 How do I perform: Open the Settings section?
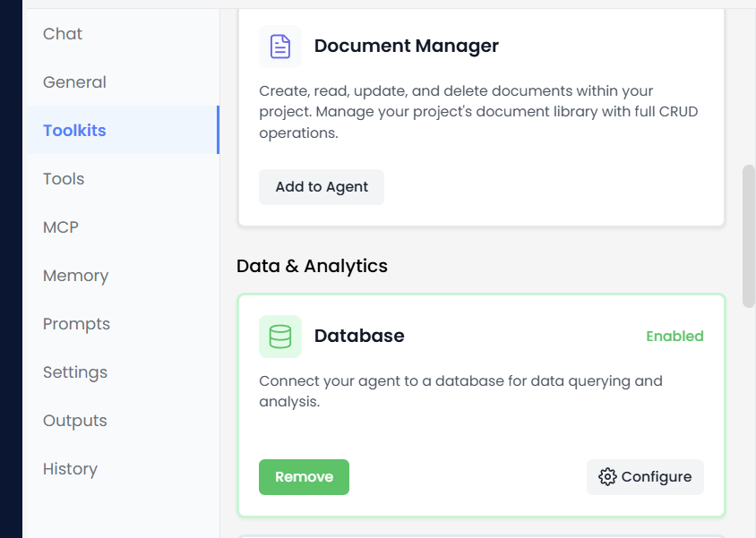[74, 371]
